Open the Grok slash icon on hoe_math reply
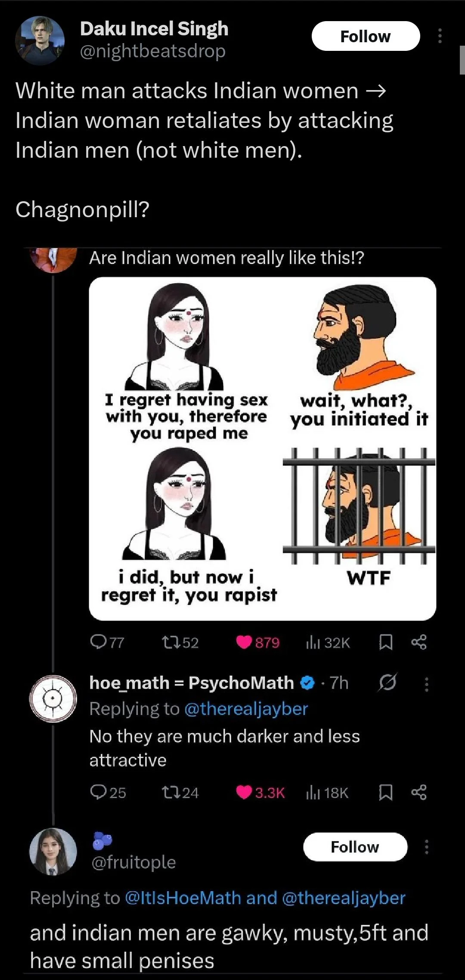This screenshot has width=465, height=980. (387, 683)
